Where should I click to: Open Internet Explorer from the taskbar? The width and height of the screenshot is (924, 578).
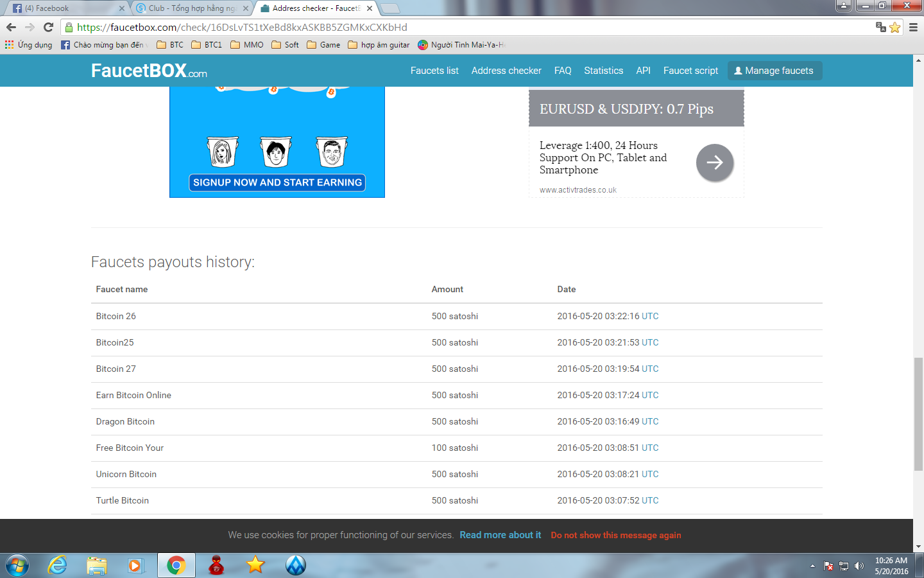(x=58, y=565)
